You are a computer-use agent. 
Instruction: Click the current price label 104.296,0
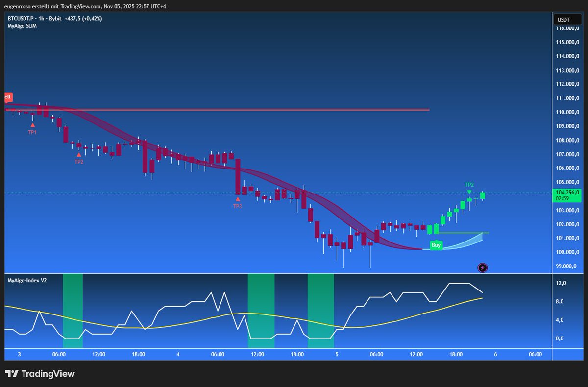[x=568, y=192]
